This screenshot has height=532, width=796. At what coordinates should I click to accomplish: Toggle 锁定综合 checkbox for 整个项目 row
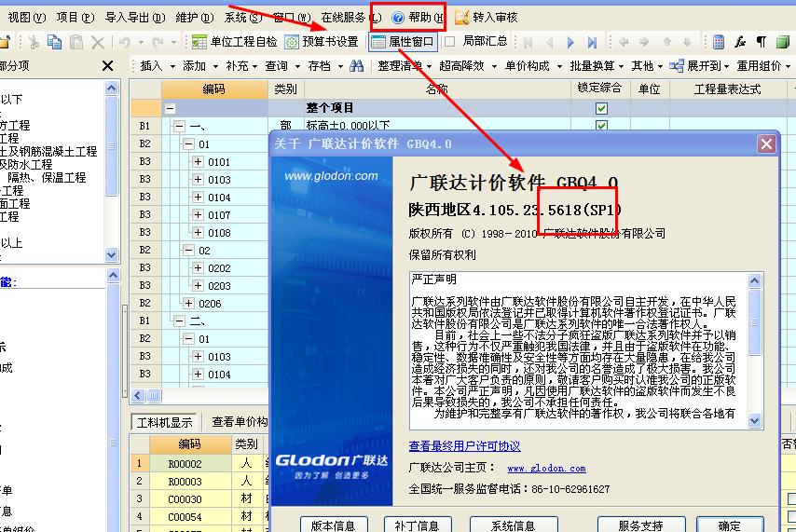click(601, 108)
